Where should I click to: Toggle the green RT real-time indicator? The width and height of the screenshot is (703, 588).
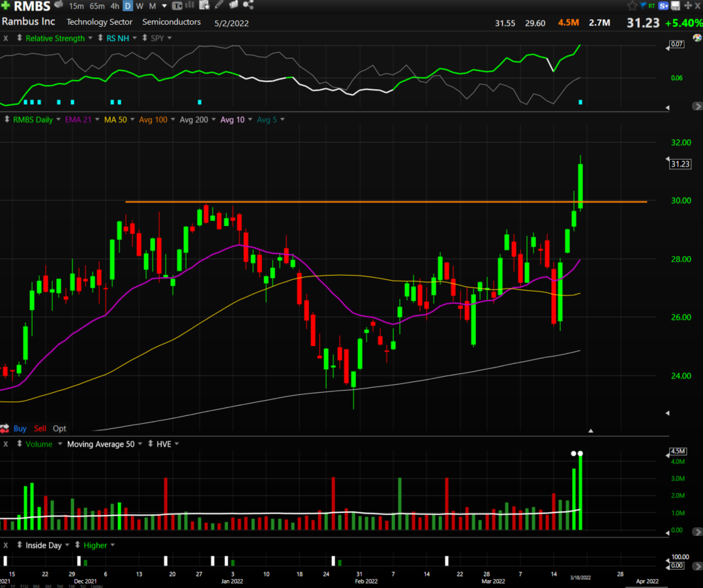coord(651,6)
